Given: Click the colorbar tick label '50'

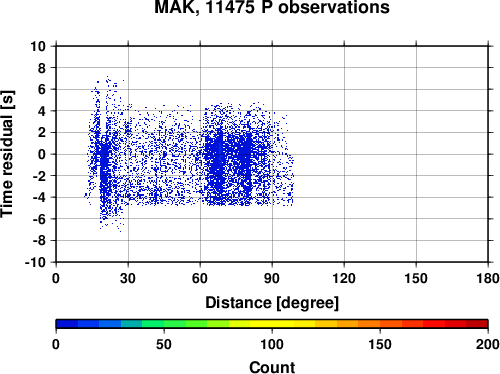Looking at the screenshot, I should tap(164, 344).
